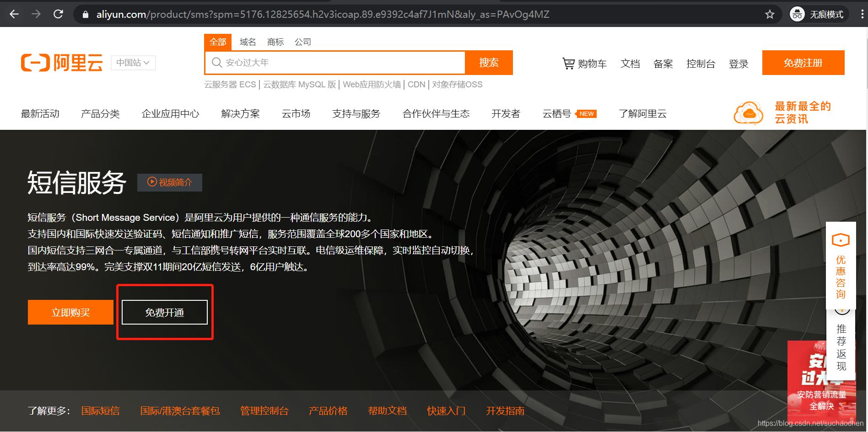Open the 云栖号 menu item
This screenshot has width=868, height=432.
[x=556, y=114]
